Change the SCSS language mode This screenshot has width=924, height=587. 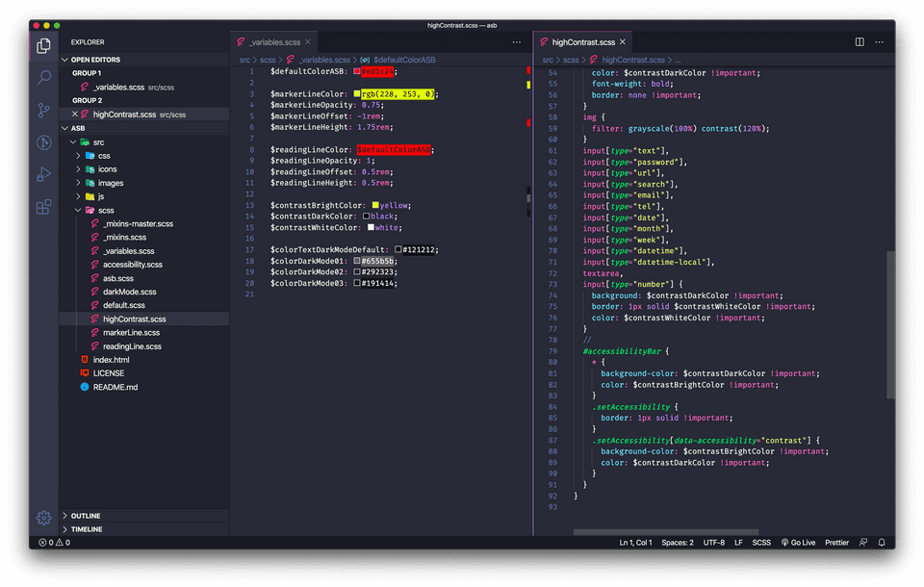point(760,543)
